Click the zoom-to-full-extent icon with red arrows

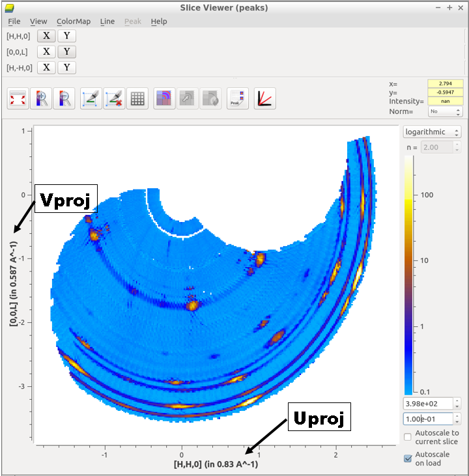[x=18, y=98]
